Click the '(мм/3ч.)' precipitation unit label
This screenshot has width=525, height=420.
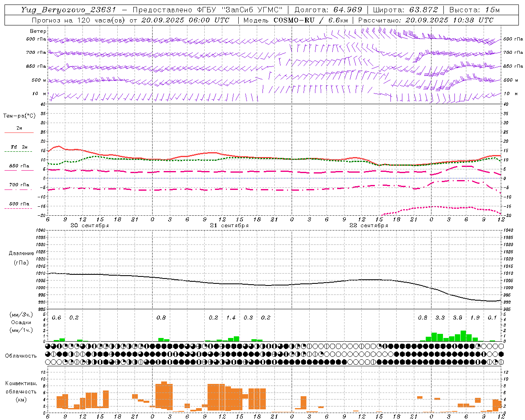[x=21, y=315]
